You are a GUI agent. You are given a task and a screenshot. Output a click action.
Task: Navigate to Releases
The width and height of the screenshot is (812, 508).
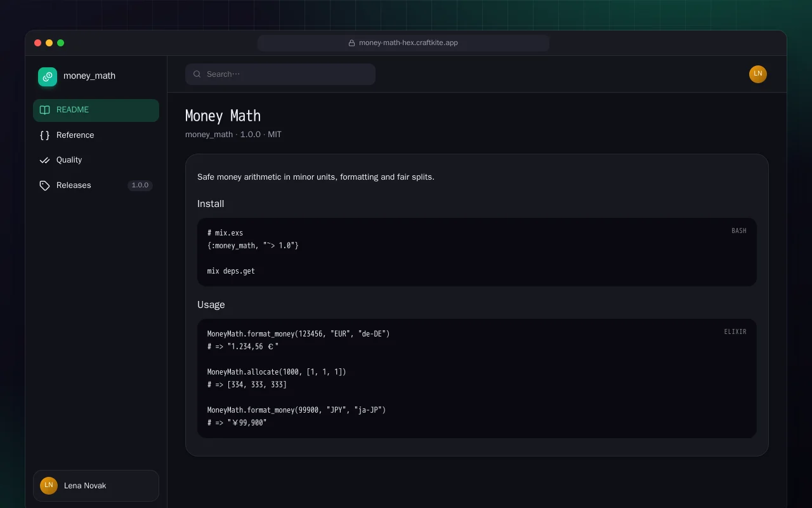tap(96, 185)
